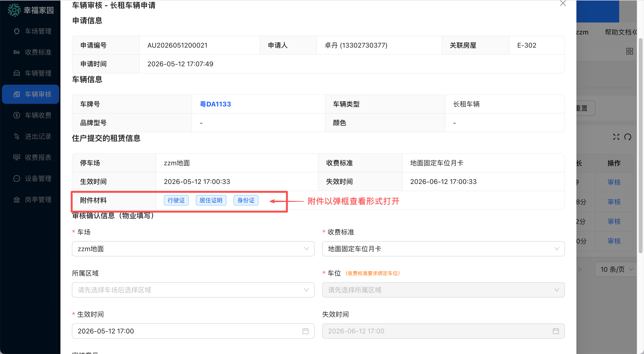Go to 车辆管理 in the sidebar
Screen dimensions: 644x354
pyautogui.click(x=31, y=73)
